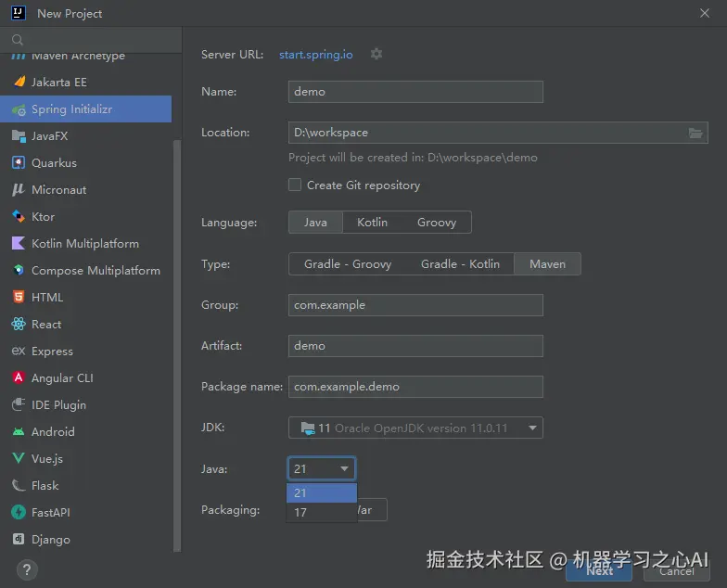This screenshot has height=588, width=727.
Task: Click the Kotlin Multiplatform icon
Action: [x=19, y=243]
